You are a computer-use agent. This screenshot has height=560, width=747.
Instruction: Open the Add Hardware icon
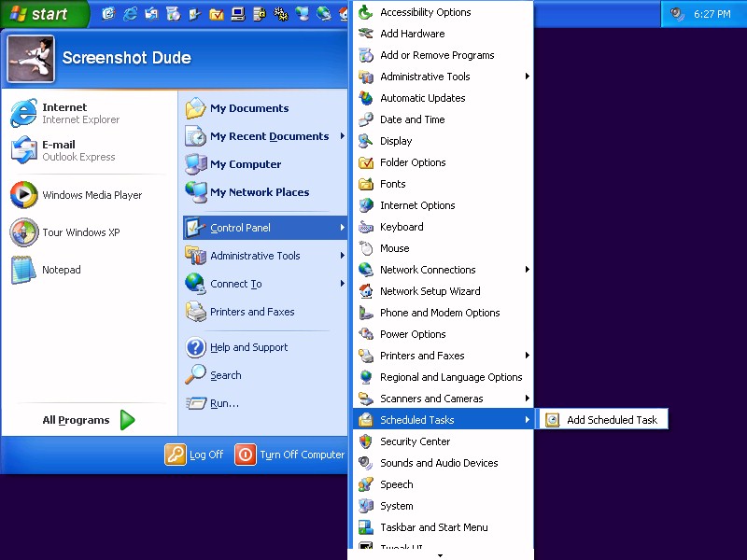(366, 34)
